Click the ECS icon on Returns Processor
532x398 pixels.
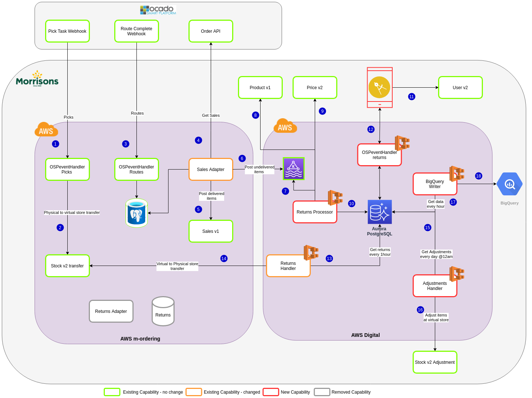[335, 198]
